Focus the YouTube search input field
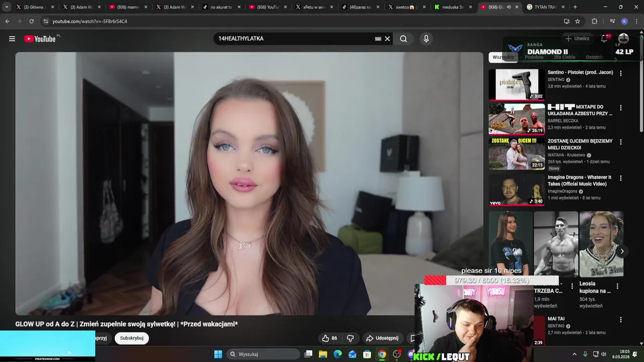This screenshot has height=362, width=644. [x=294, y=39]
